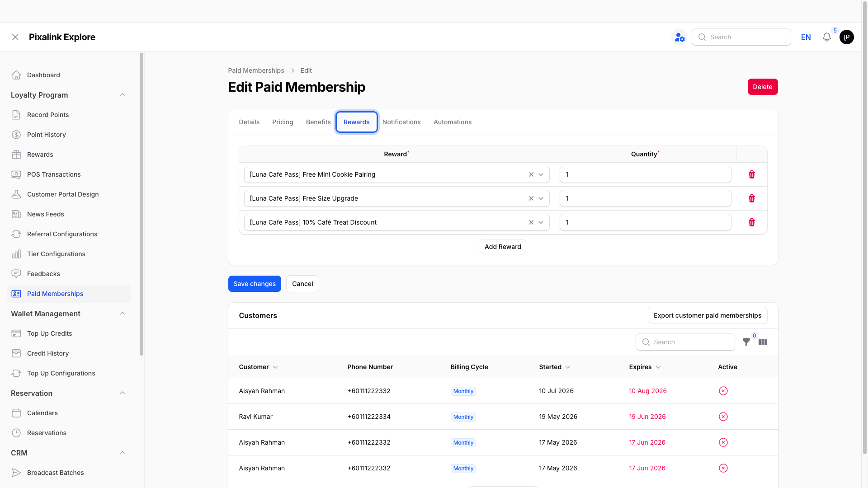Sort the table by Customer column
The image size is (868, 488).
pos(258,367)
